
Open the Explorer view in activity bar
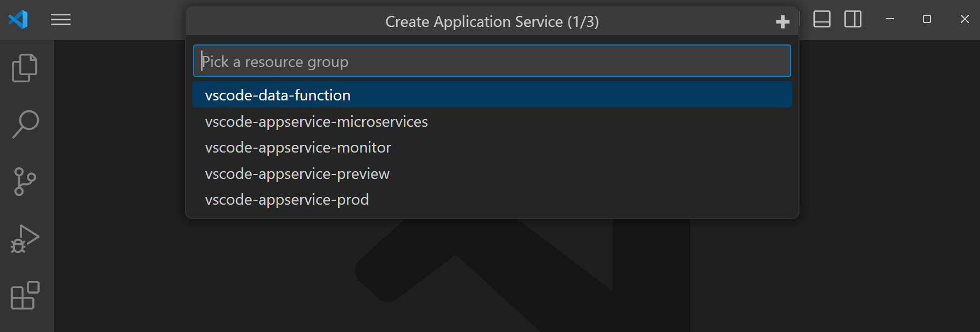[25, 68]
